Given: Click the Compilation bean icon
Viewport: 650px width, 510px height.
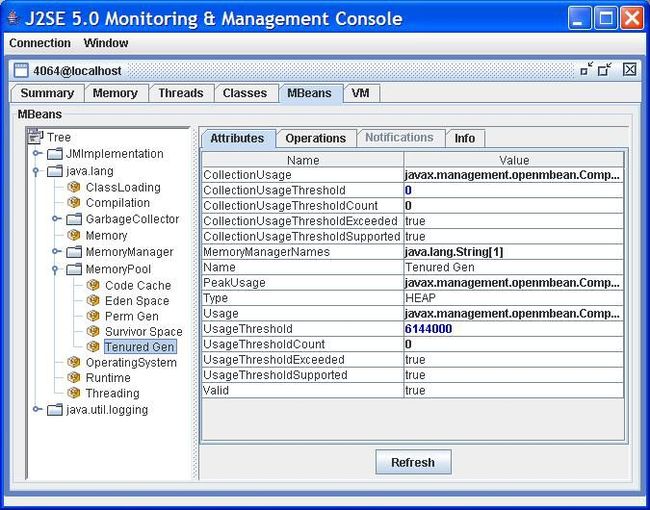Looking at the screenshot, I should tap(74, 202).
